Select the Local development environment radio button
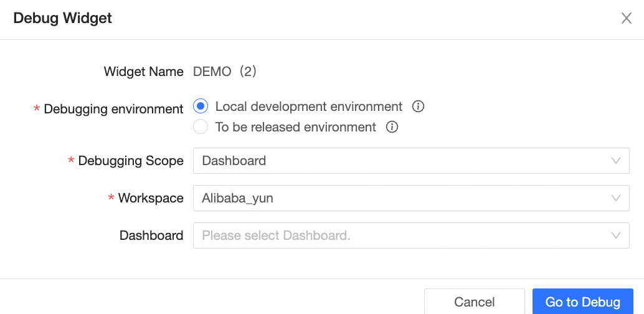 tap(201, 107)
